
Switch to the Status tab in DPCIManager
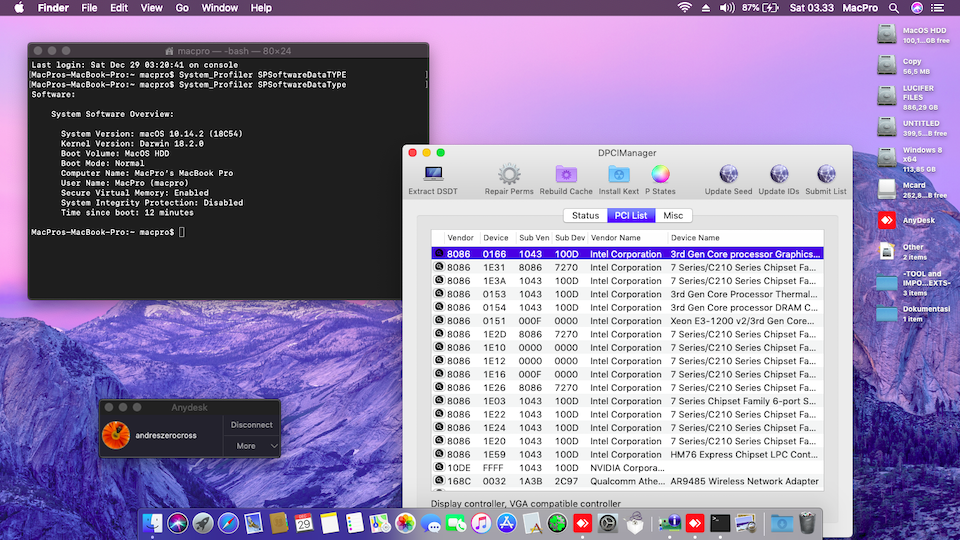585,216
